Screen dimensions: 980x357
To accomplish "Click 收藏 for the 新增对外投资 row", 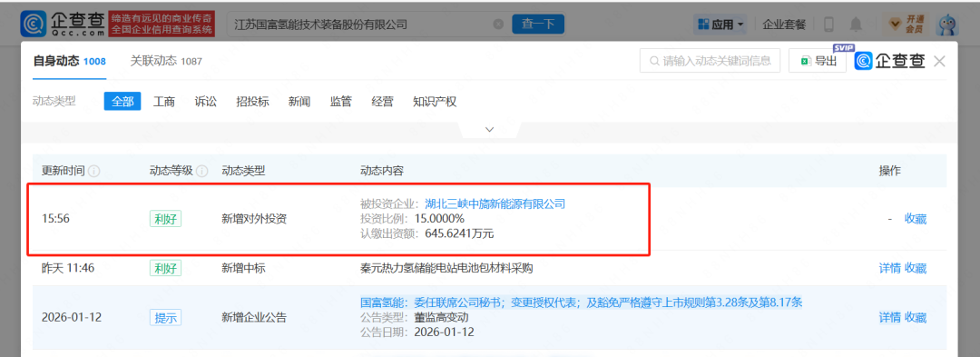I will pyautogui.click(x=916, y=219).
